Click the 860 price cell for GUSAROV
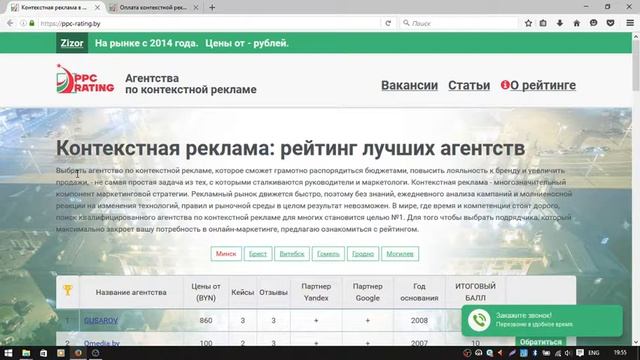The image size is (640, 360). [206, 320]
